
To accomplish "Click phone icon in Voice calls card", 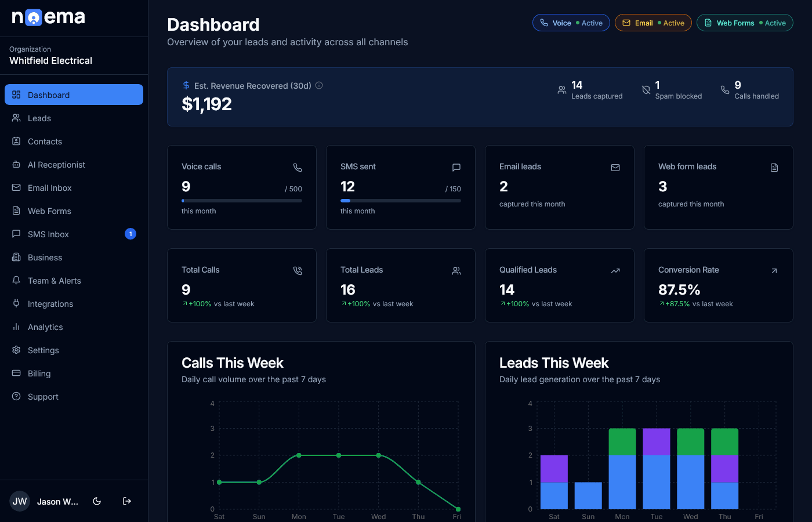I will (x=298, y=168).
